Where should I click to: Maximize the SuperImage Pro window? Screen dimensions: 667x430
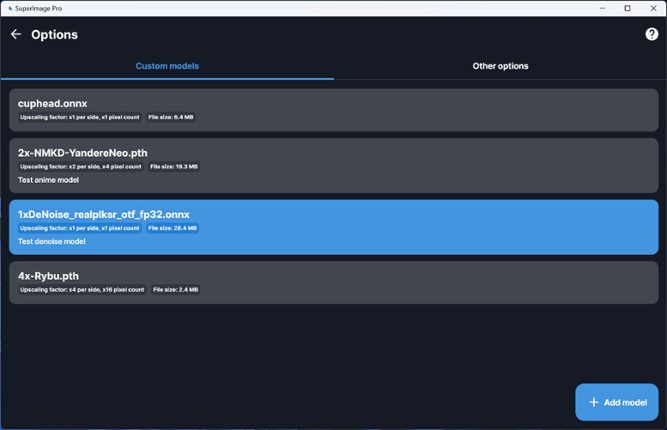pyautogui.click(x=627, y=8)
